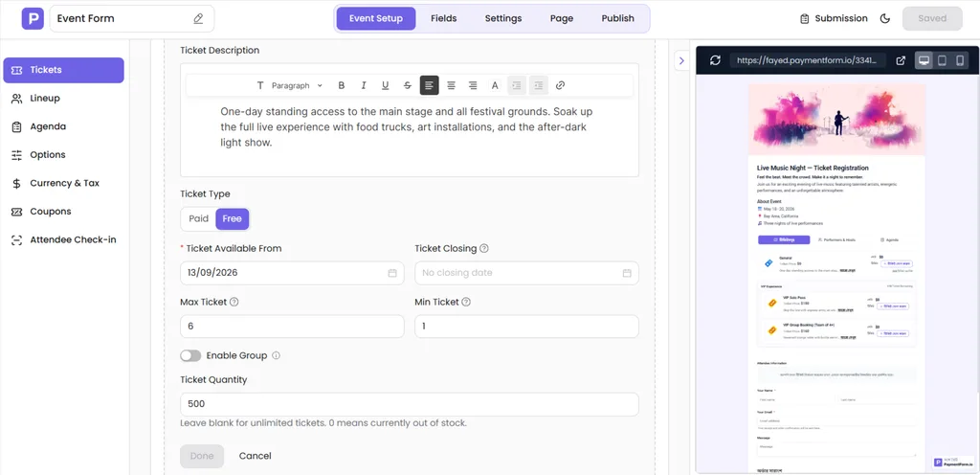
Task: Toggle dark mode moon icon
Action: coord(885,19)
